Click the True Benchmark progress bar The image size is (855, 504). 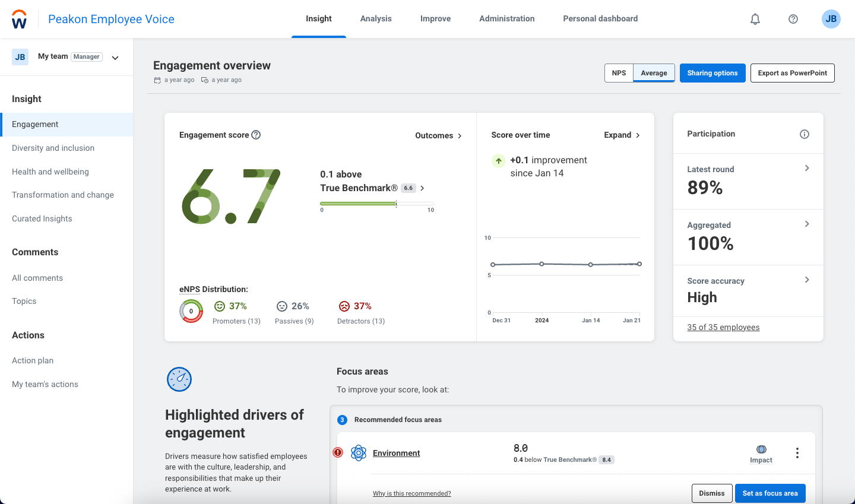(x=376, y=203)
